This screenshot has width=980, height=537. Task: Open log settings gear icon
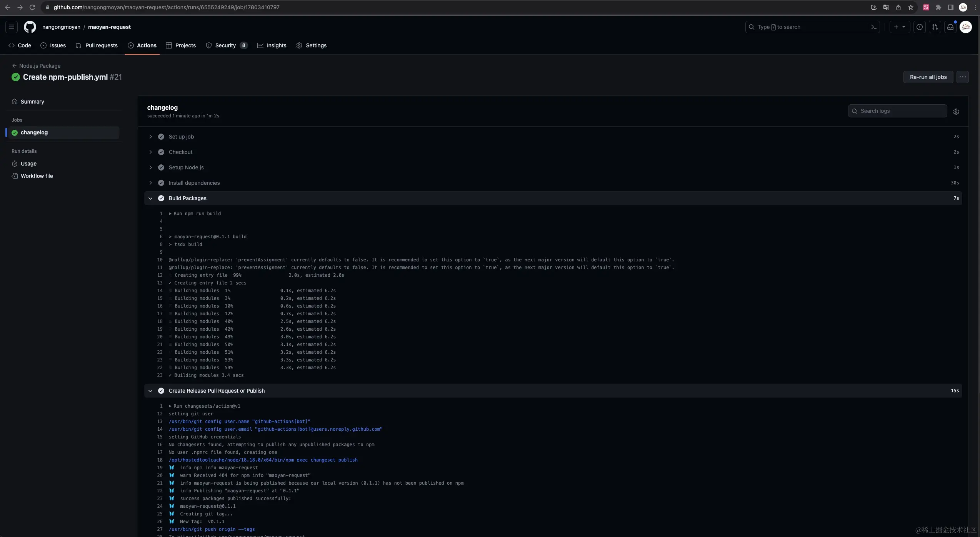coord(956,112)
